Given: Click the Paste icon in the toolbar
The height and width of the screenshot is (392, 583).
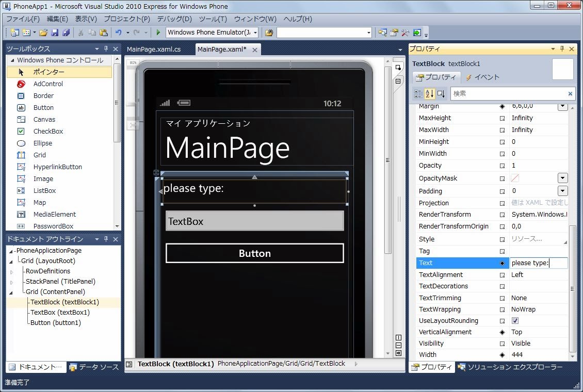Looking at the screenshot, I should [104, 32].
